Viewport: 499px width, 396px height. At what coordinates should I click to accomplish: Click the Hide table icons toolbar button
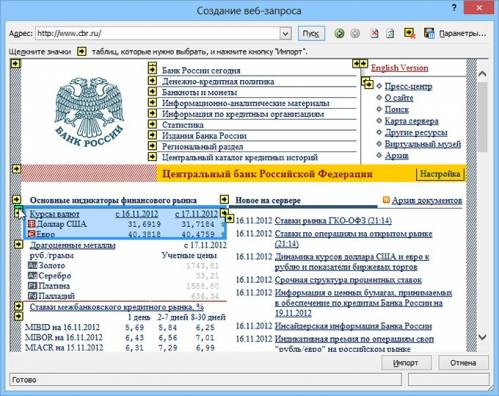pyautogui.click(x=409, y=33)
